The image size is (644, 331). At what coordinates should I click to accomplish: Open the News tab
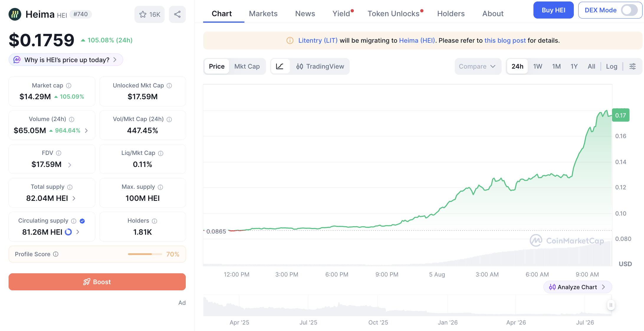pyautogui.click(x=305, y=14)
